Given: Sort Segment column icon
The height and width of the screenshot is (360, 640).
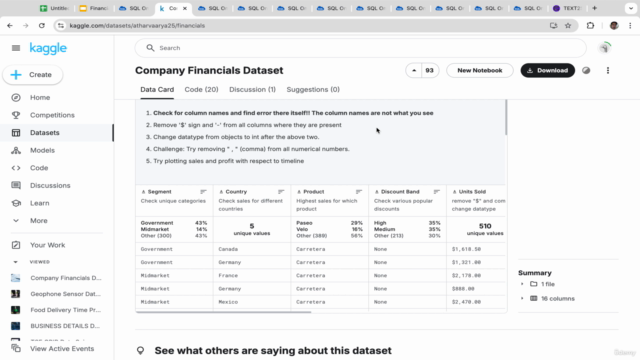Looking at the screenshot, I should 203,192.
